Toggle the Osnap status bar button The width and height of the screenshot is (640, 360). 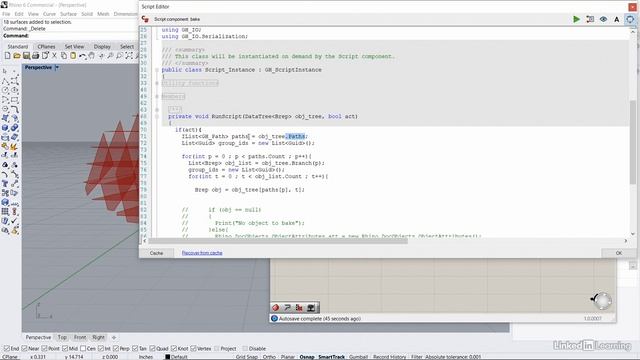(x=307, y=357)
